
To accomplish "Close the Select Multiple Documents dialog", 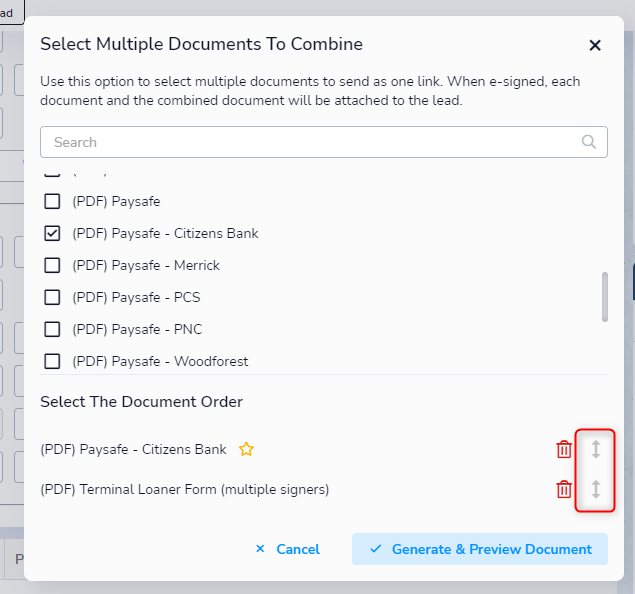I will (x=595, y=45).
